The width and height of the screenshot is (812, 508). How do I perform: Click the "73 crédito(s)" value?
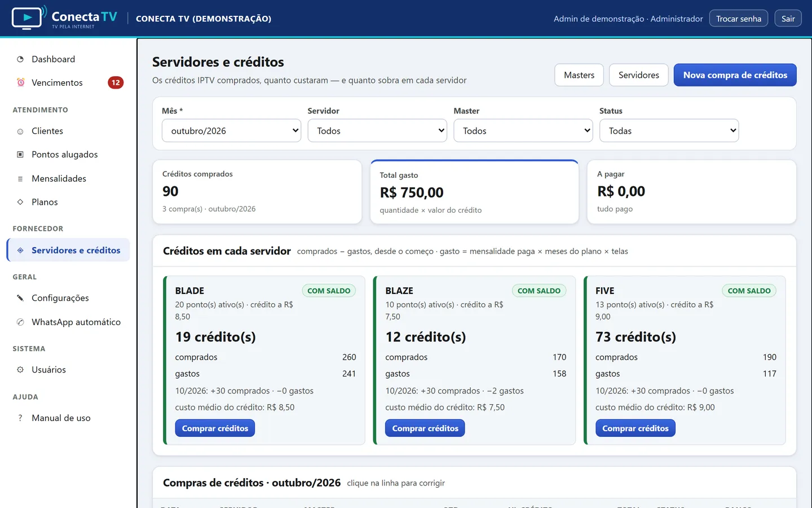click(636, 337)
